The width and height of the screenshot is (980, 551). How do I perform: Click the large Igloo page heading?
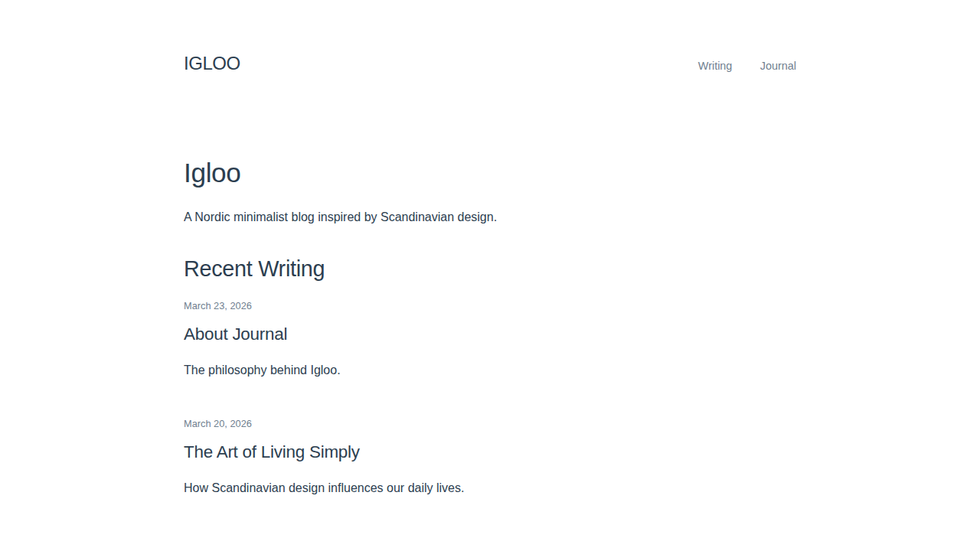[212, 173]
